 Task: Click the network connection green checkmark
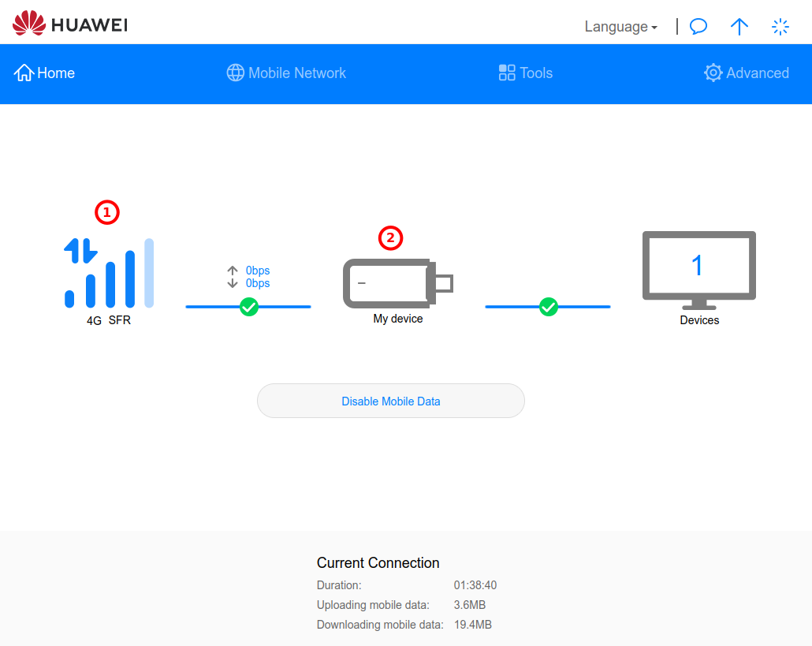[249, 307]
